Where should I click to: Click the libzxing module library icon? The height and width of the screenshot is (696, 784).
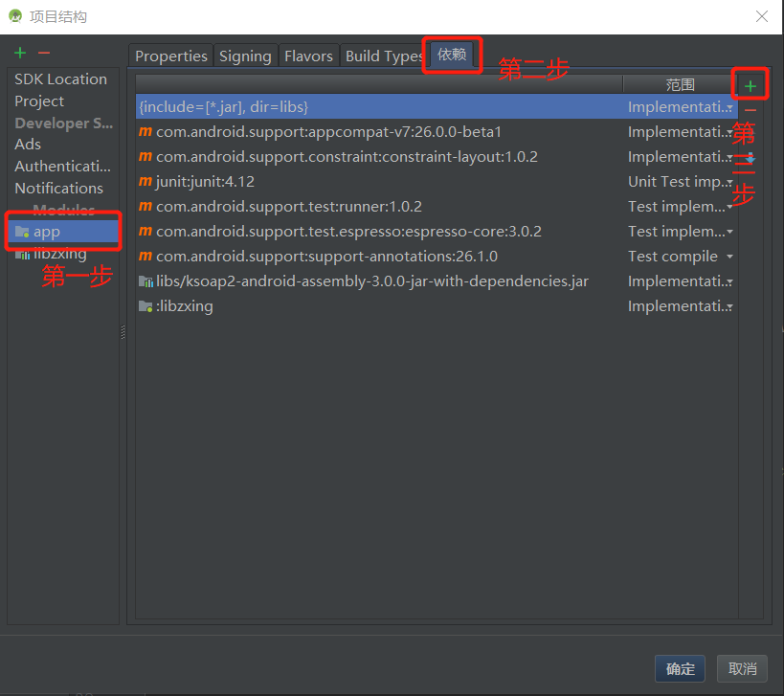[22, 254]
